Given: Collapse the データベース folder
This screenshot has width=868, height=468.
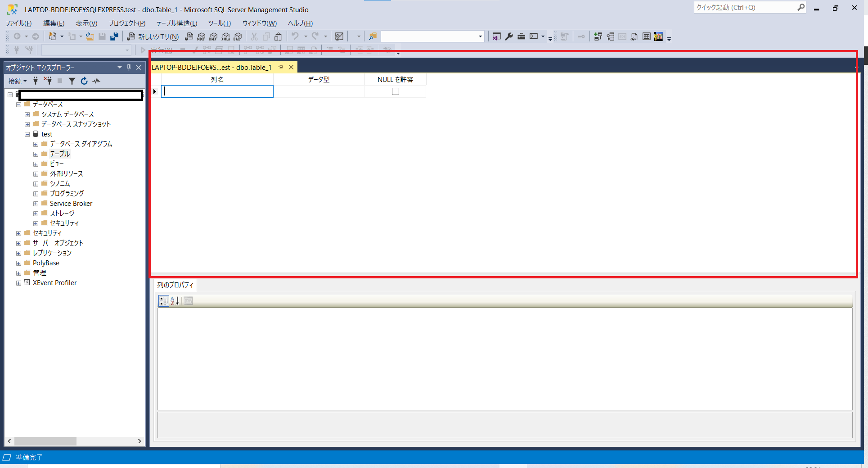Looking at the screenshot, I should (x=18, y=105).
